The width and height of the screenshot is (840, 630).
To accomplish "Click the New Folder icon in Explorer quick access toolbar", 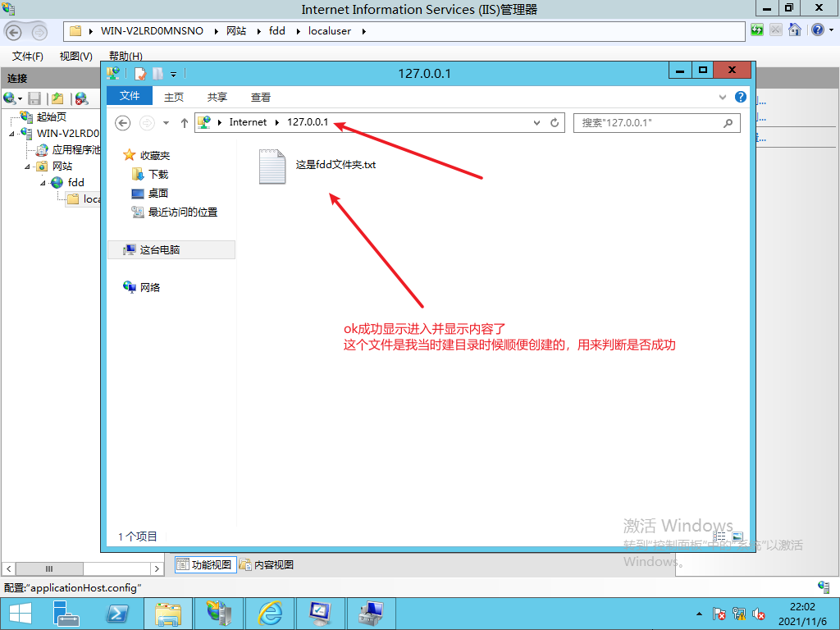I will [x=157, y=73].
